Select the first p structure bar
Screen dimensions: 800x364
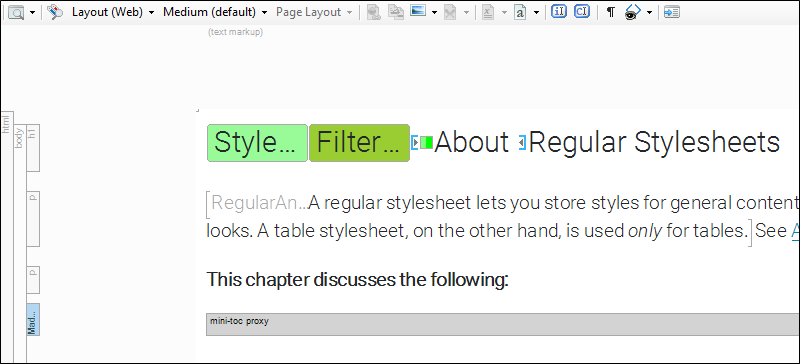click(33, 219)
